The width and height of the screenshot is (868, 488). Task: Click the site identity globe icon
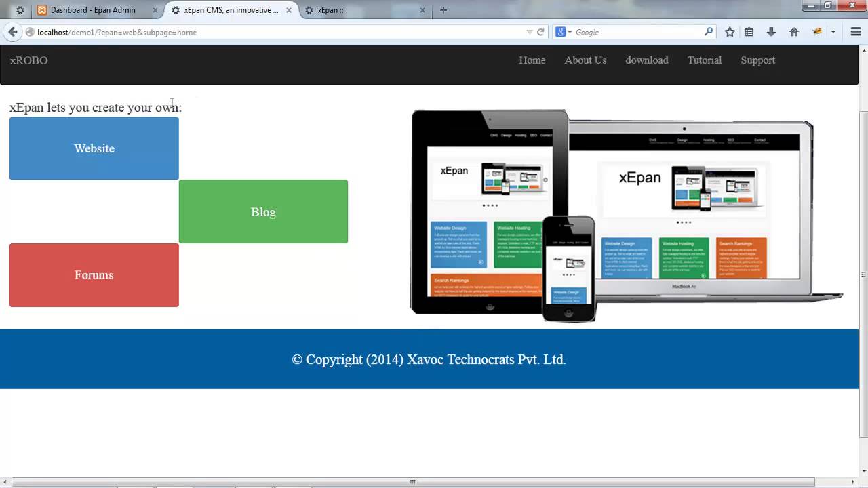29,32
